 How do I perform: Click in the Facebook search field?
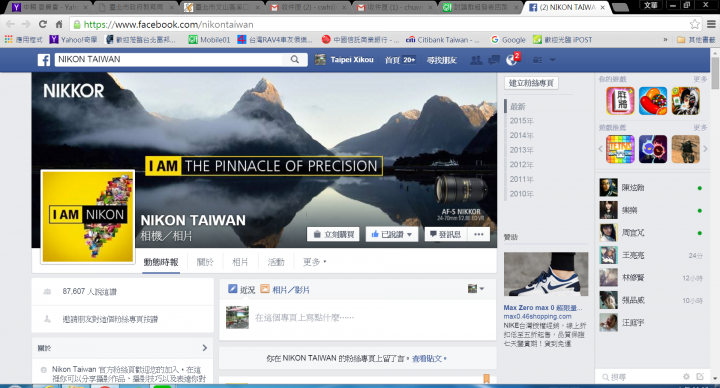coord(170,59)
